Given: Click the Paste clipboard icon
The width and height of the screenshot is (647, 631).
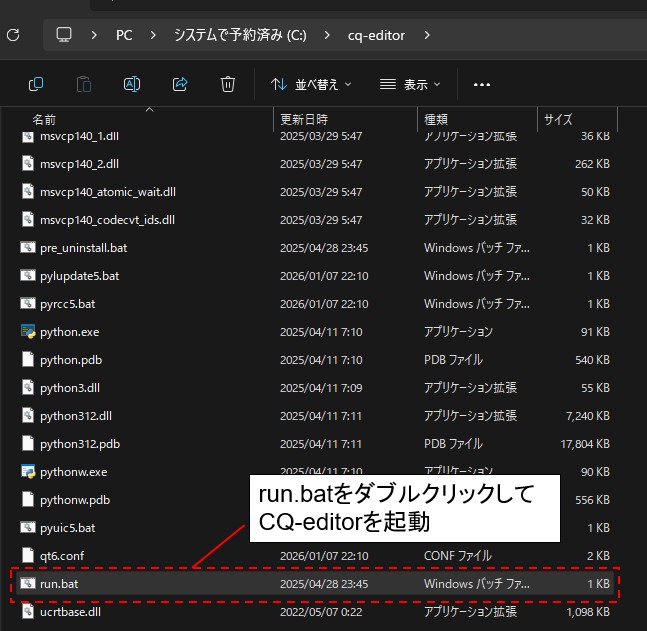Looking at the screenshot, I should coord(84,84).
